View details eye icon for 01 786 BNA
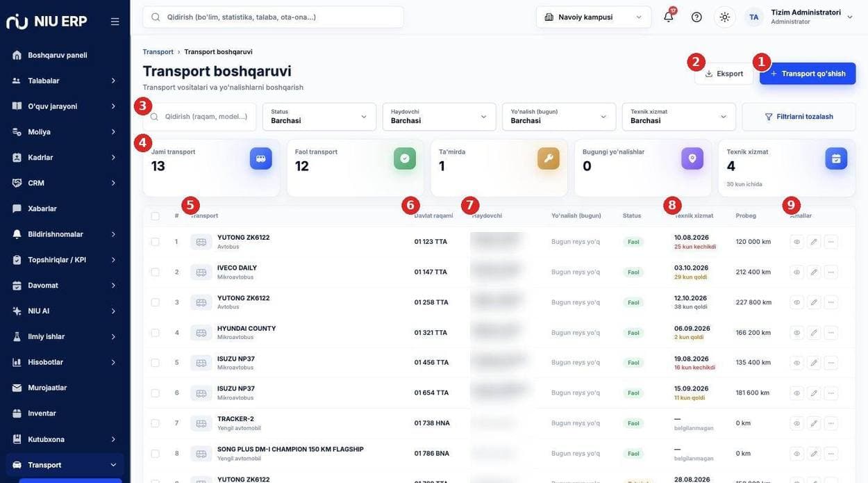 [797, 454]
